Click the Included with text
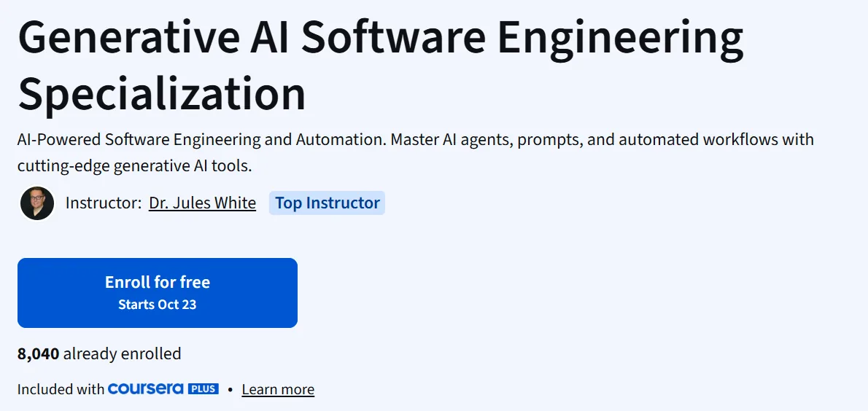Viewport: 868px width, 411px height. (x=61, y=389)
